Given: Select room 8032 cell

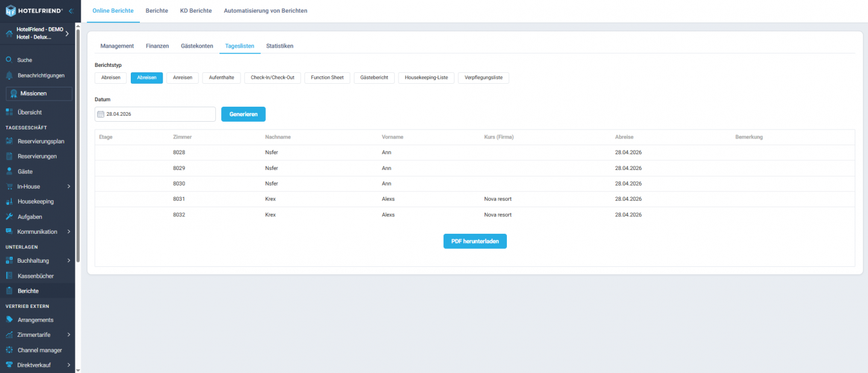Looking at the screenshot, I should pos(179,215).
